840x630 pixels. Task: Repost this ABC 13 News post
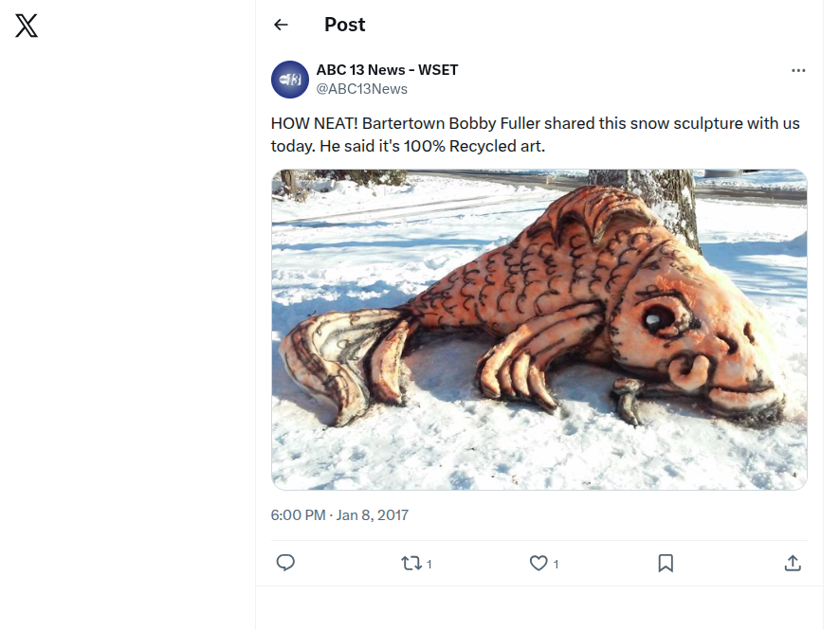coord(411,563)
